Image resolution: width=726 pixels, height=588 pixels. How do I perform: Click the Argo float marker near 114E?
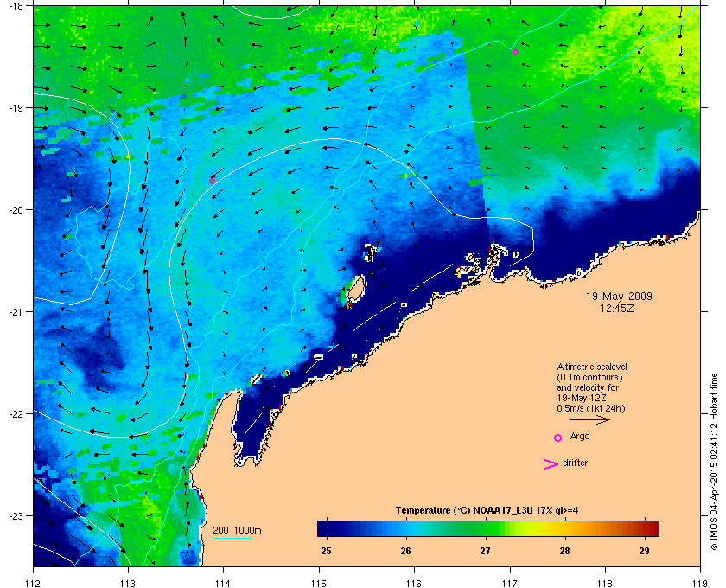click(x=212, y=182)
